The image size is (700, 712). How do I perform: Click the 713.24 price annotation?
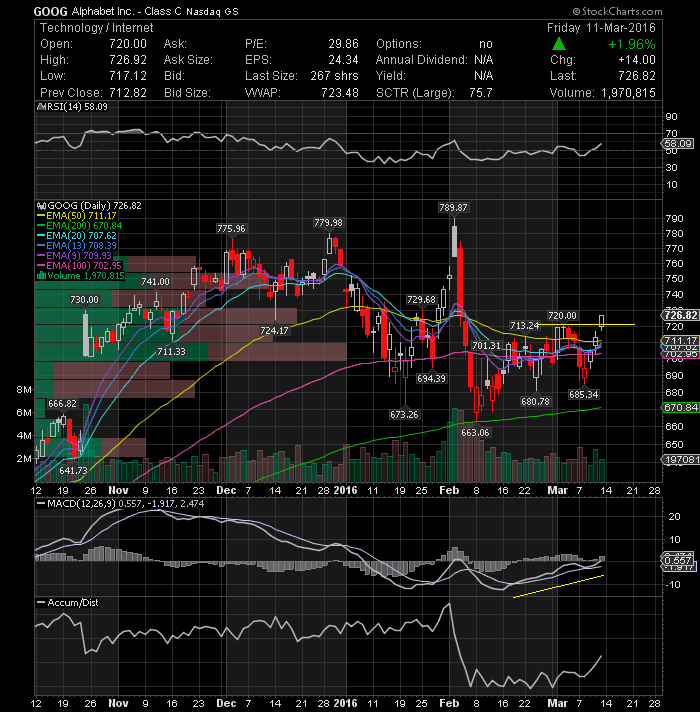(x=524, y=325)
